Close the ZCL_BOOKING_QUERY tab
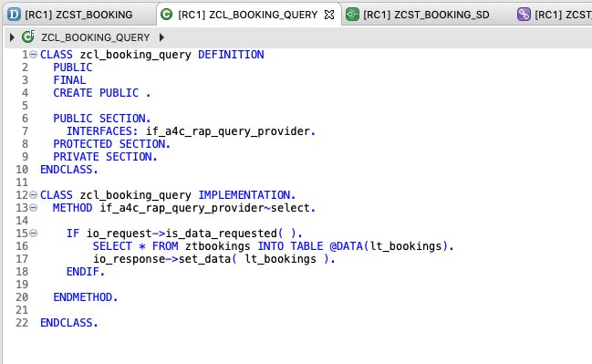Screen dimensions: 592x364 click(x=329, y=15)
